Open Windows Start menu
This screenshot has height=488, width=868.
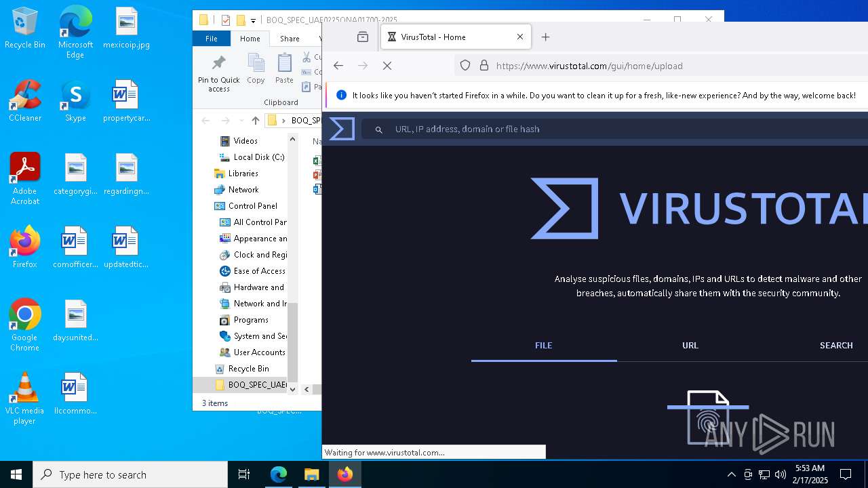click(16, 474)
